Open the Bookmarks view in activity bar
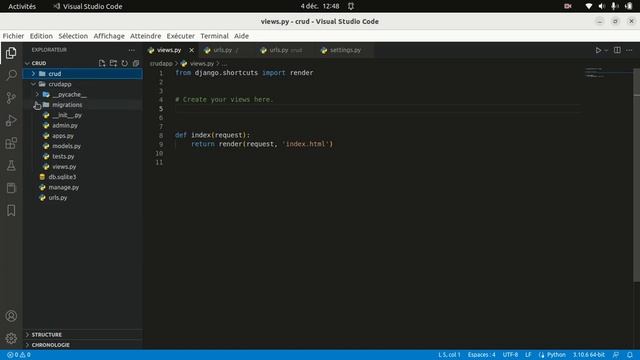640x360 pixels. (x=11, y=210)
